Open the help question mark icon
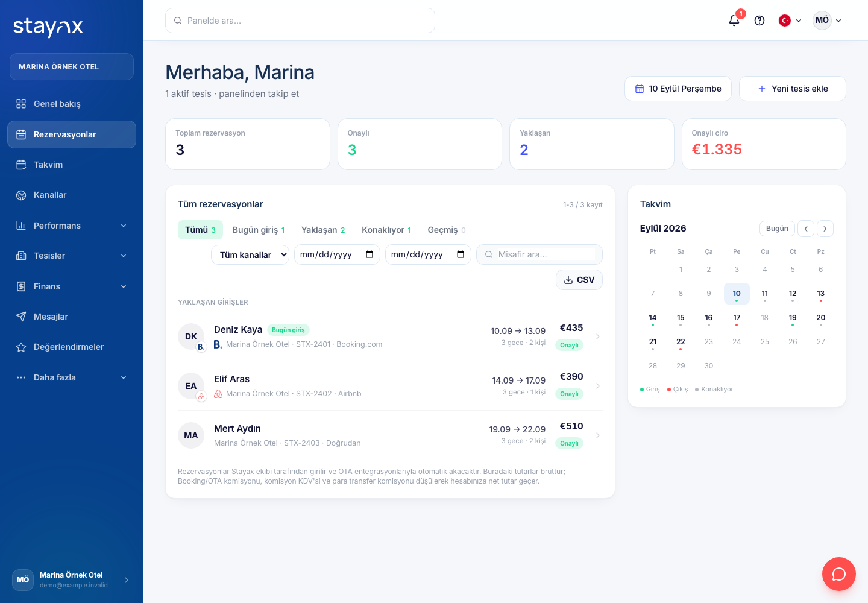868x603 pixels. coord(759,21)
